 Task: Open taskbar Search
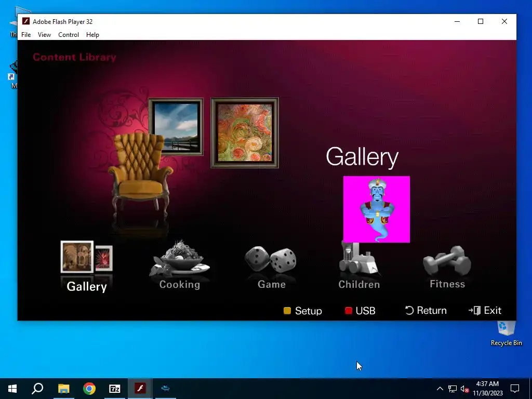click(x=37, y=389)
